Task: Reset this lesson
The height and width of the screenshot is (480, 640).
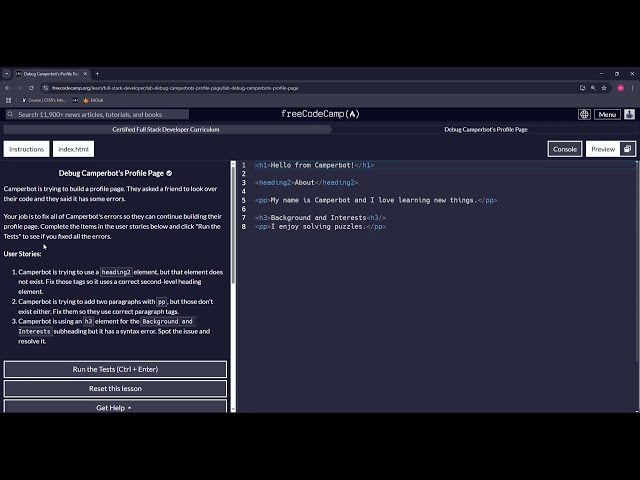Action: coord(115,388)
